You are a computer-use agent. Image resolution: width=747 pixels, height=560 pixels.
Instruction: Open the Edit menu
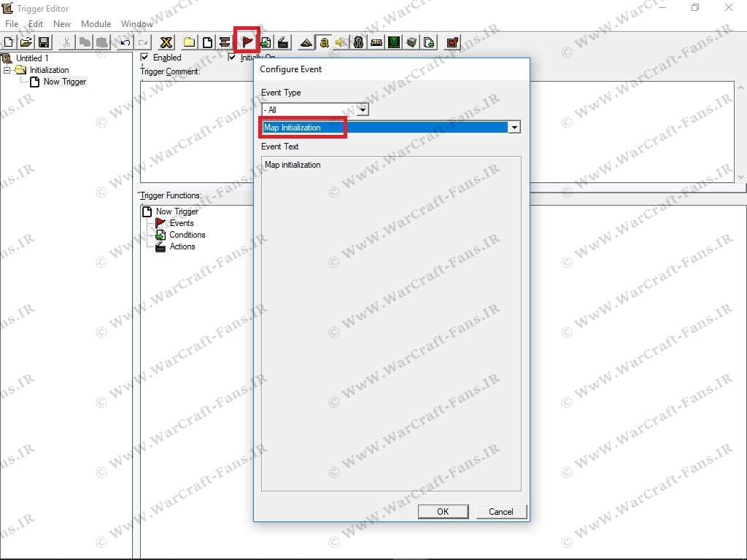36,24
